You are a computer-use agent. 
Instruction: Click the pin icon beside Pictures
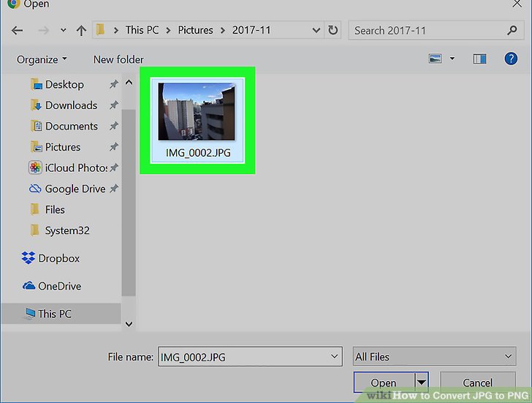114,147
